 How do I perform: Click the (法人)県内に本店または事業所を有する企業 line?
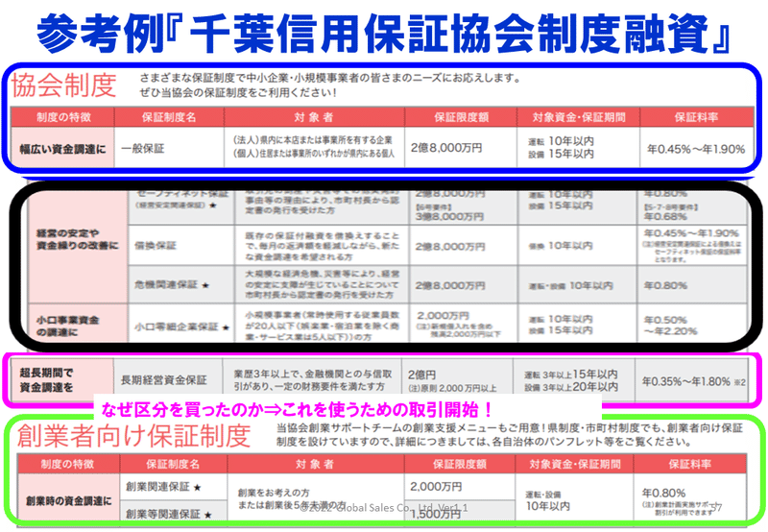(x=312, y=140)
